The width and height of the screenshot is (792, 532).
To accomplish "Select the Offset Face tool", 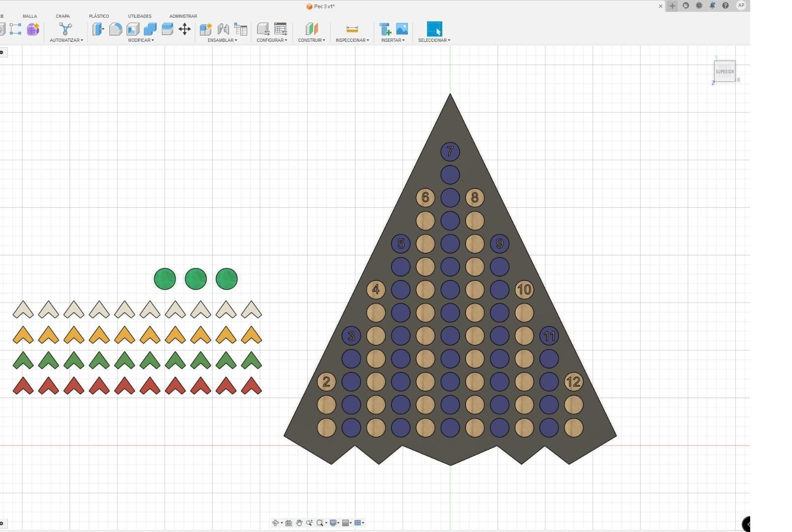I will (x=167, y=29).
